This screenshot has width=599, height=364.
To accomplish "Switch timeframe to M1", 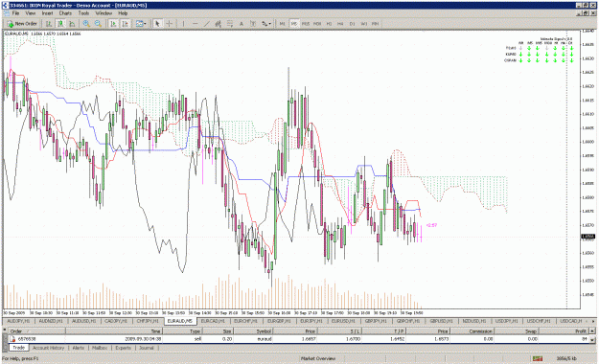I will (x=283, y=24).
